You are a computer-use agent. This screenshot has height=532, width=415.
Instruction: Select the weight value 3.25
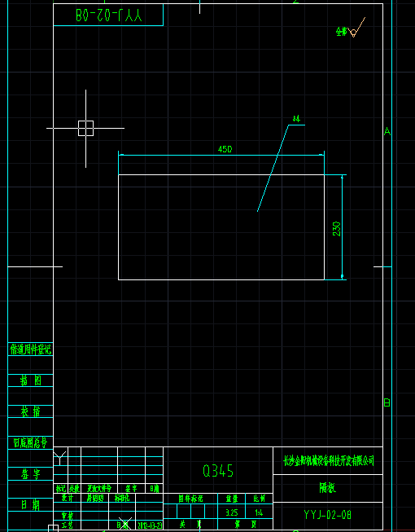[x=232, y=512]
